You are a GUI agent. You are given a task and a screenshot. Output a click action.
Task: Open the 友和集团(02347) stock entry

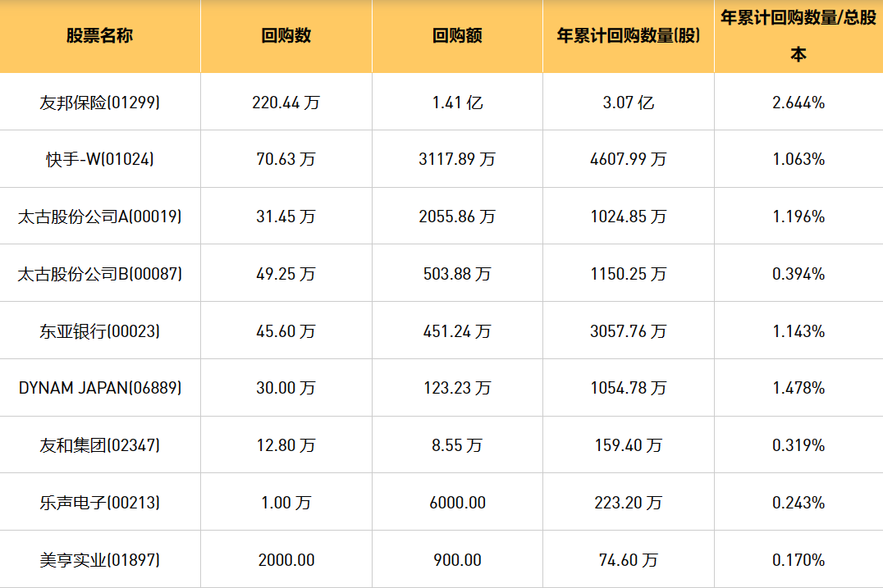click(99, 445)
